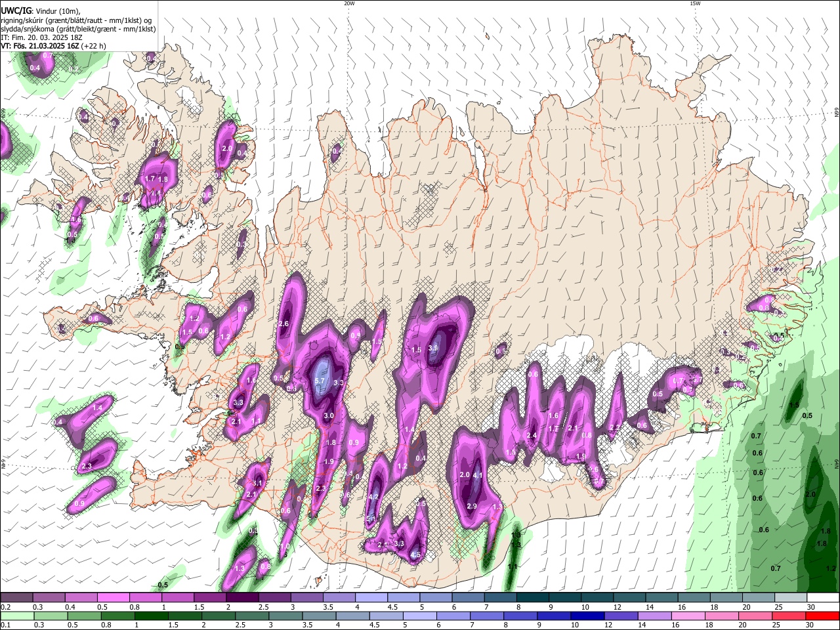
Task: Click the deep blue bottom-row swatch between 10 and 12
Action: point(589,616)
